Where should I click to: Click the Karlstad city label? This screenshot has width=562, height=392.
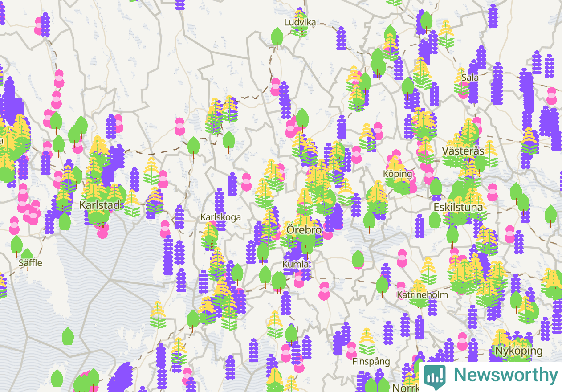tap(100, 205)
